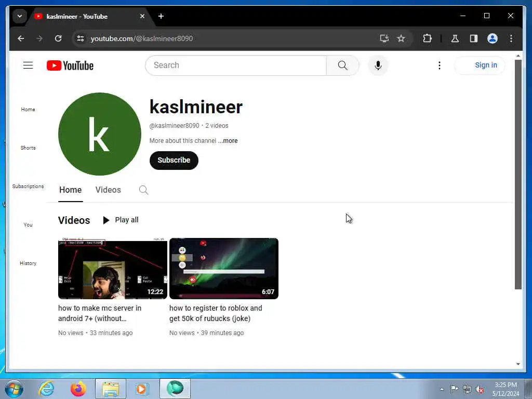Click the channel search magnifier icon
This screenshot has height=399, width=532.
(x=143, y=190)
